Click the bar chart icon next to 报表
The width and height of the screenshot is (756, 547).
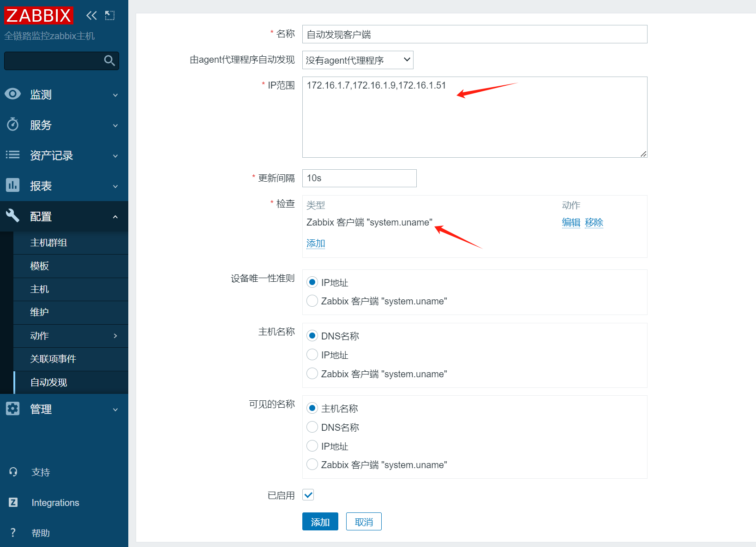[13, 185]
